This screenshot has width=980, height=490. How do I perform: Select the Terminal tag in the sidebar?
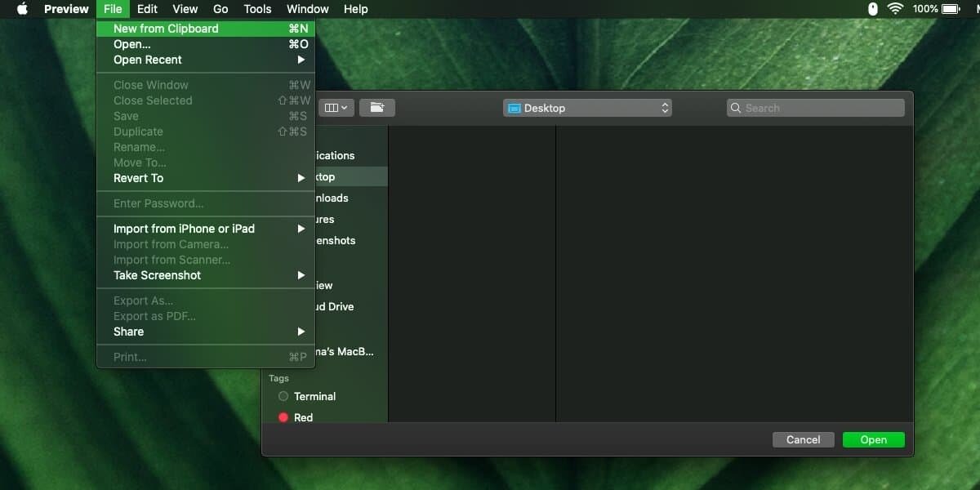[x=314, y=396]
